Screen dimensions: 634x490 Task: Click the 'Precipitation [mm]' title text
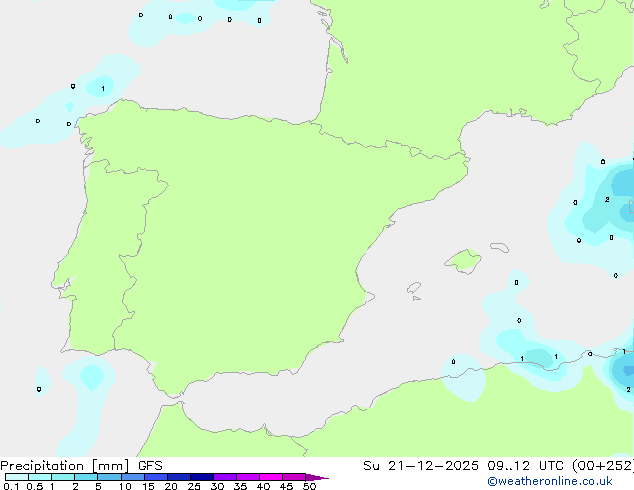pyautogui.click(x=64, y=466)
